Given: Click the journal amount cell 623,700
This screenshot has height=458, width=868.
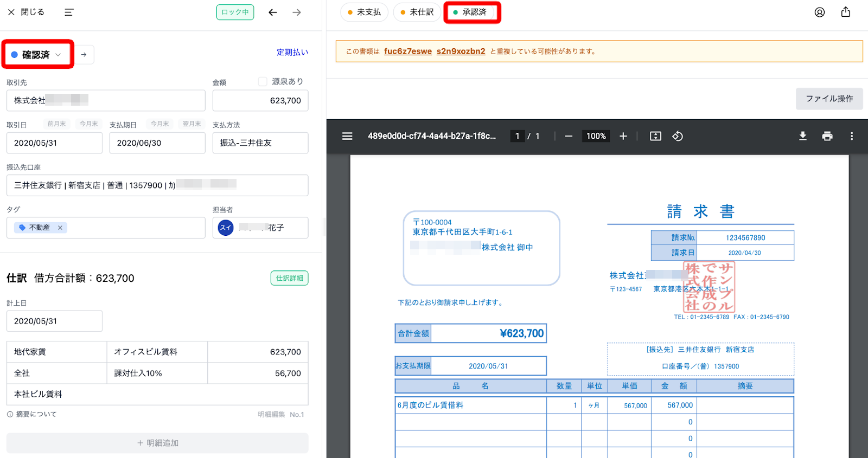Looking at the screenshot, I should tap(258, 352).
